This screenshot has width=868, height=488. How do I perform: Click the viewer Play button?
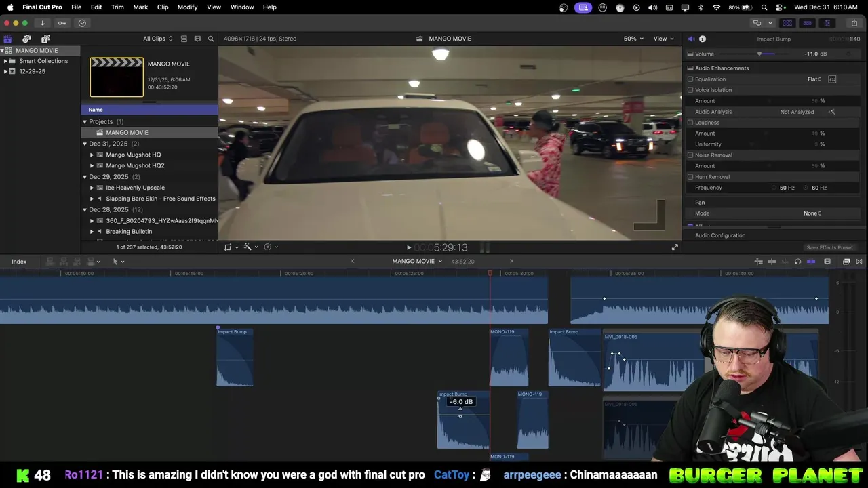pyautogui.click(x=409, y=248)
